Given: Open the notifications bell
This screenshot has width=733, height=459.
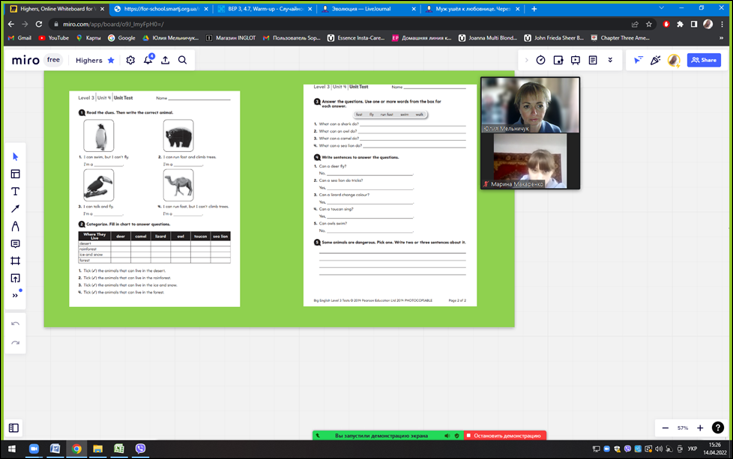Looking at the screenshot, I should [148, 60].
